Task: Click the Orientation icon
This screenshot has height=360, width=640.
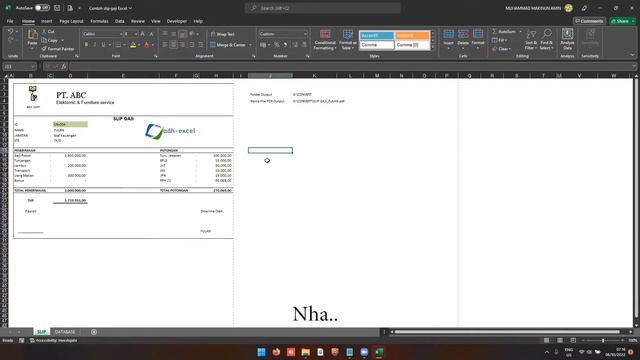Action: coord(192,34)
